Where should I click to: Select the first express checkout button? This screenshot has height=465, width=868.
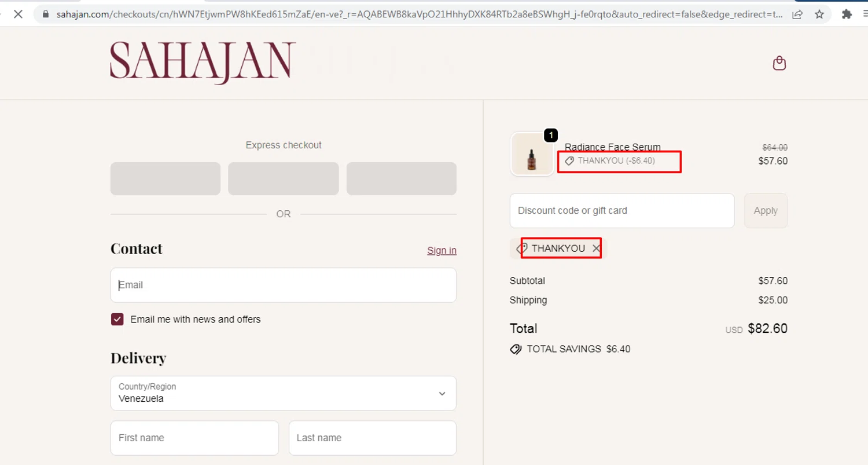165,178
